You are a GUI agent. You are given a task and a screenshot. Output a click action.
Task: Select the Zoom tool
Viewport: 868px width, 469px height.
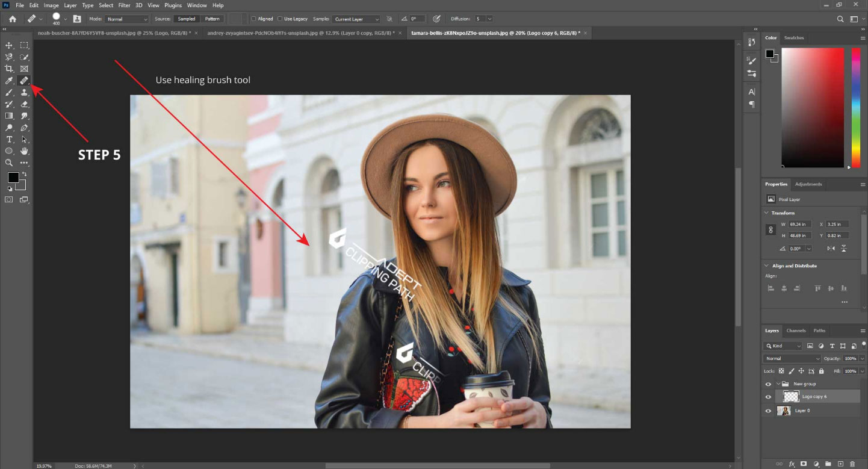9,163
